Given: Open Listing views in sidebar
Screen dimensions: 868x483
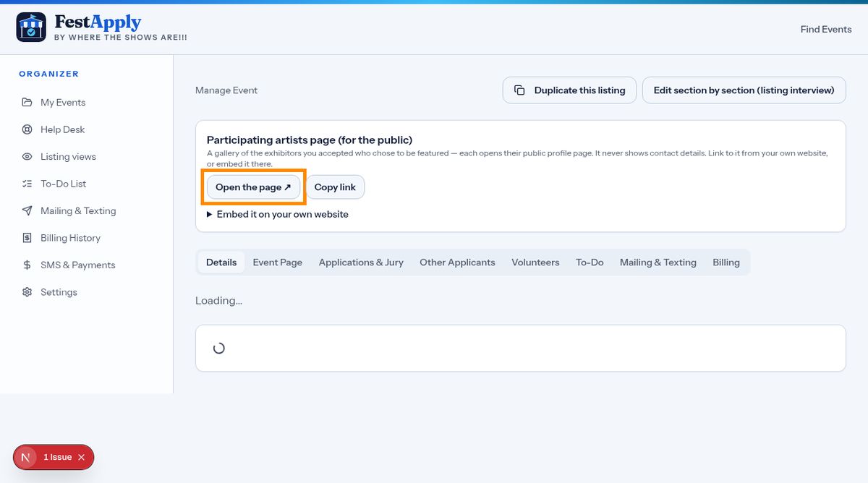Looking at the screenshot, I should point(87,157).
